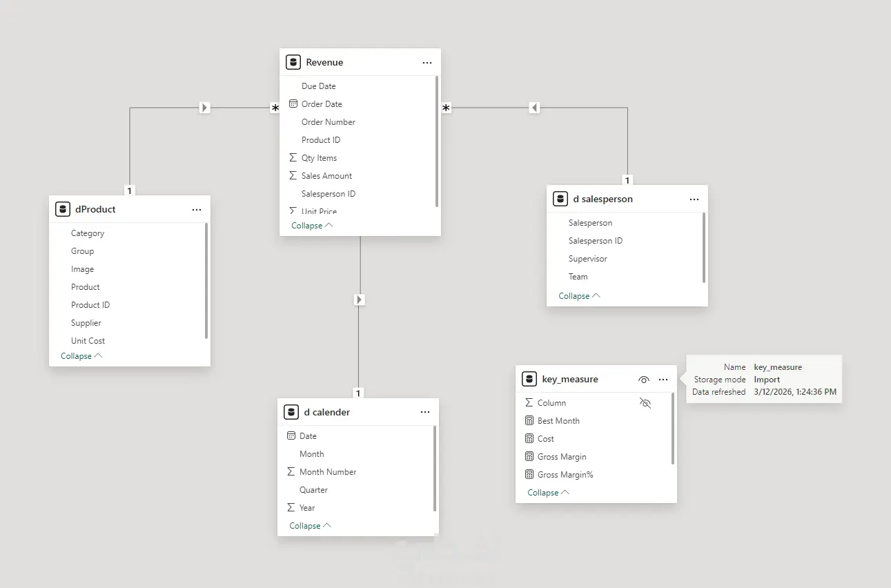Click the filter direction arrow on dProduct relationship
The image size is (891, 588).
204,108
